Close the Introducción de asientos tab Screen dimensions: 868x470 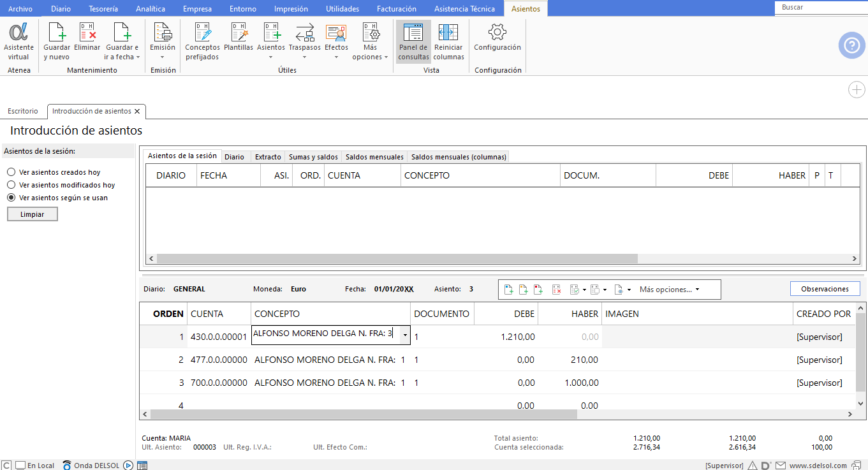137,111
